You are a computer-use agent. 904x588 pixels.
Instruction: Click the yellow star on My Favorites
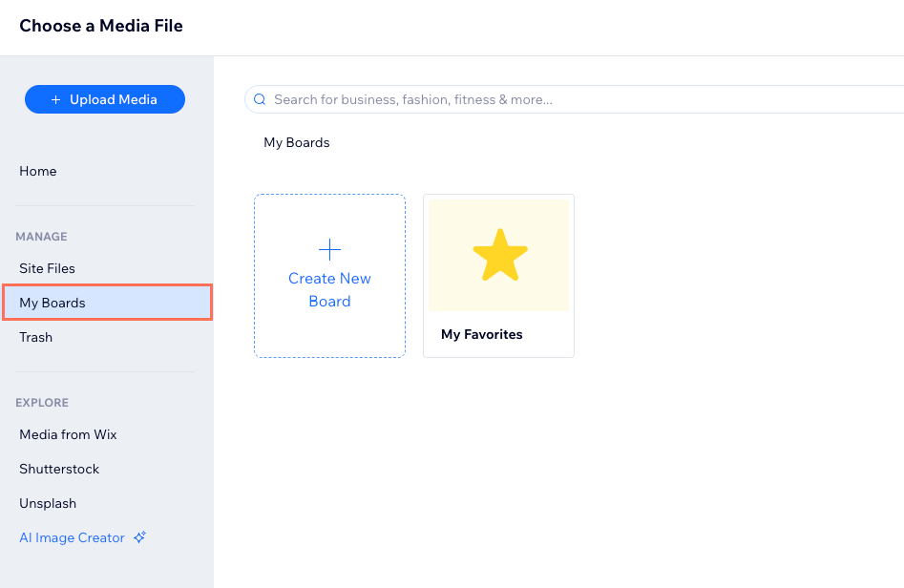500,255
